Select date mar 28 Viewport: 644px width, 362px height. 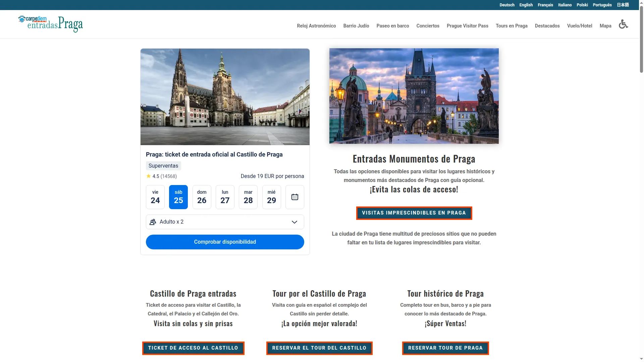pyautogui.click(x=248, y=197)
